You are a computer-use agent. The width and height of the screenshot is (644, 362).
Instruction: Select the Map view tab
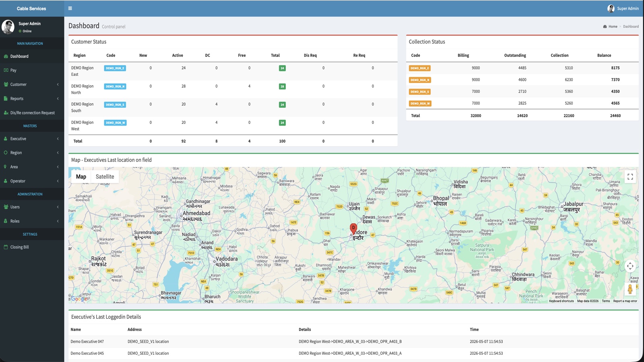[81, 177]
